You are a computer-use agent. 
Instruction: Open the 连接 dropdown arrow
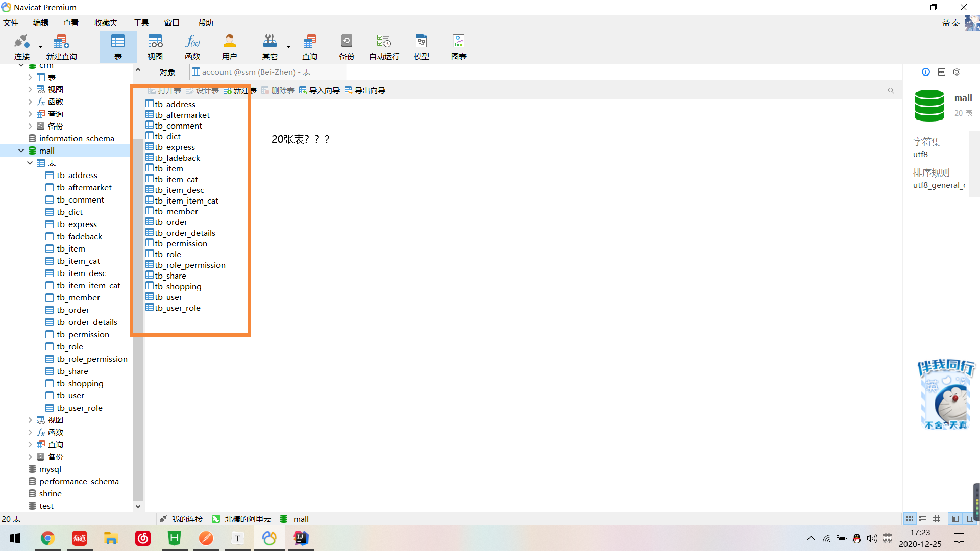[x=40, y=47]
